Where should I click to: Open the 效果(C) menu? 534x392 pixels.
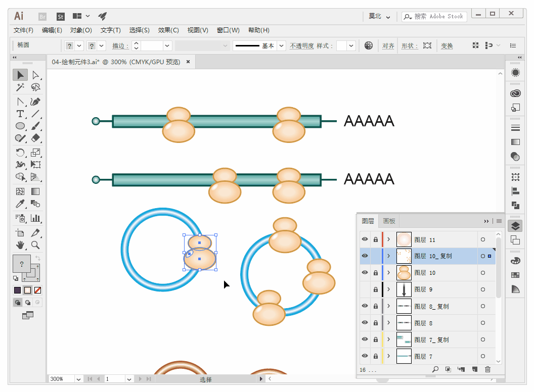[x=168, y=30]
